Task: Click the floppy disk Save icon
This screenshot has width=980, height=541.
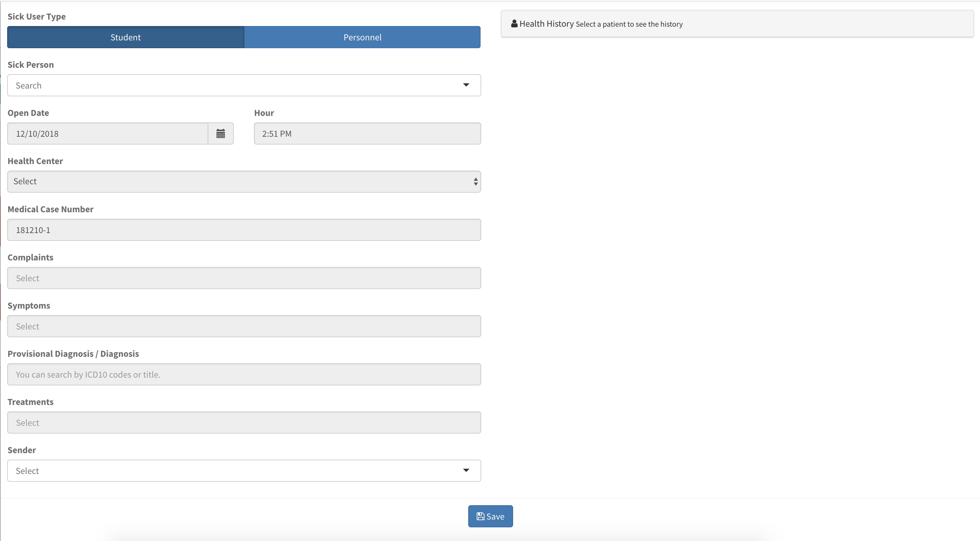Action: click(481, 516)
